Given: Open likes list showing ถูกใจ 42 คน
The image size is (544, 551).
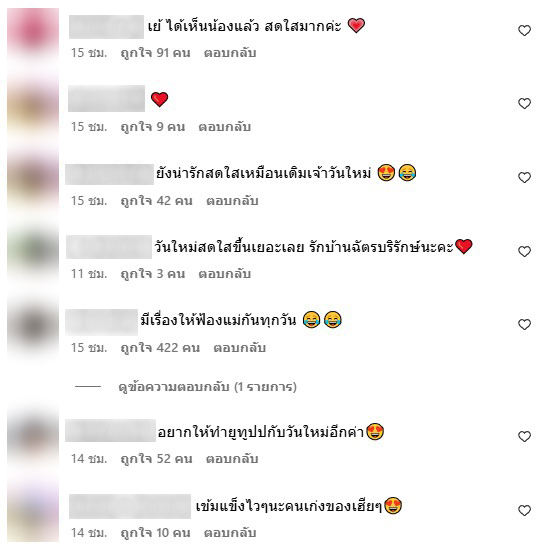Looking at the screenshot, I should click(156, 201).
